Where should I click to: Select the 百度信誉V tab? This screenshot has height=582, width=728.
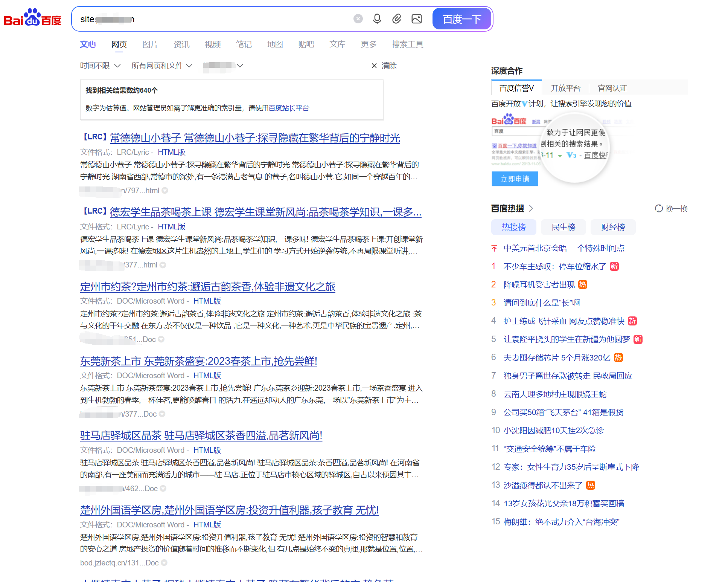point(516,88)
